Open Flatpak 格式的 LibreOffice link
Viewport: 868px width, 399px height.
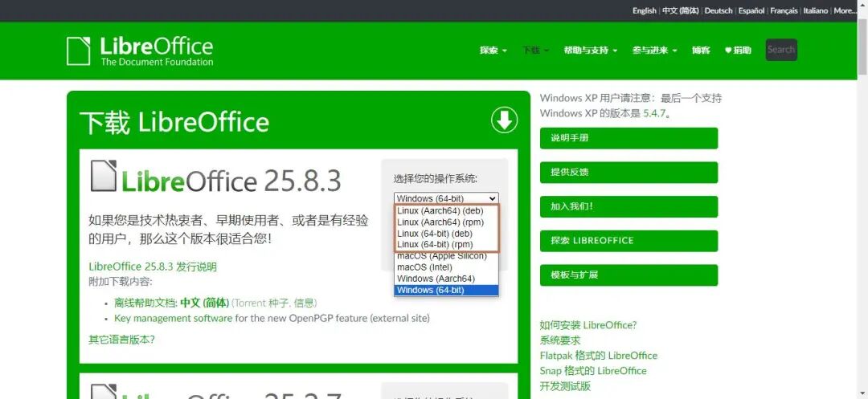click(x=599, y=356)
